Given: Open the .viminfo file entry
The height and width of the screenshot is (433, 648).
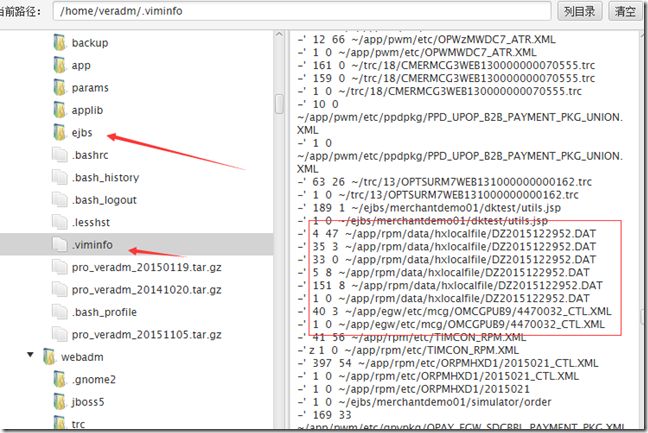Looking at the screenshot, I should tap(92, 244).
